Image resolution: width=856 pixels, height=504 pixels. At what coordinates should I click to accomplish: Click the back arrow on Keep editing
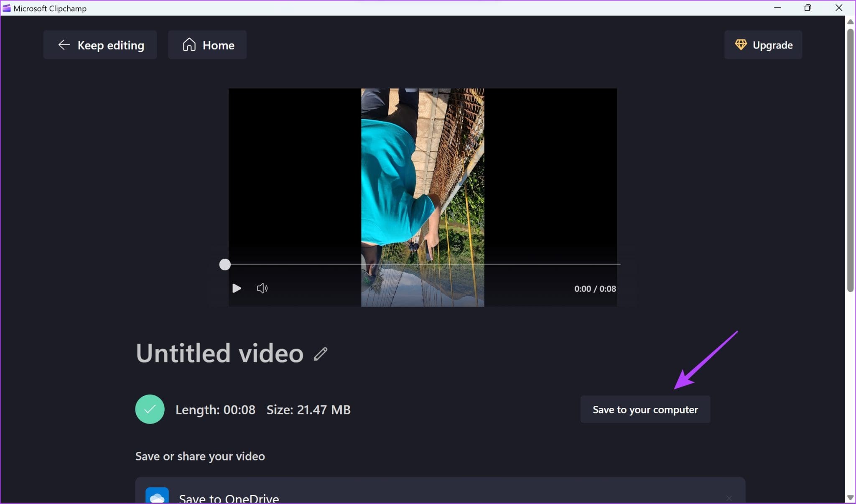point(64,45)
